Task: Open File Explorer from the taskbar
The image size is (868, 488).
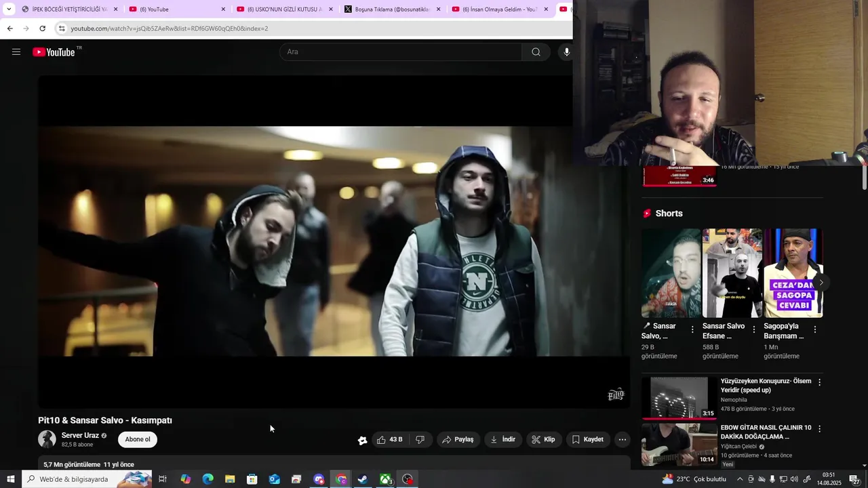Action: pos(230,479)
